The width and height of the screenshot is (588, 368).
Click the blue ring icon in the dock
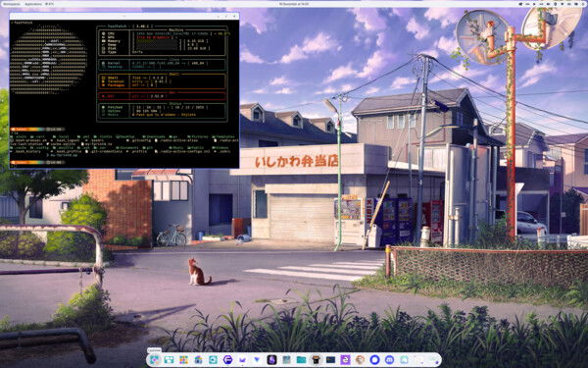coord(374,360)
